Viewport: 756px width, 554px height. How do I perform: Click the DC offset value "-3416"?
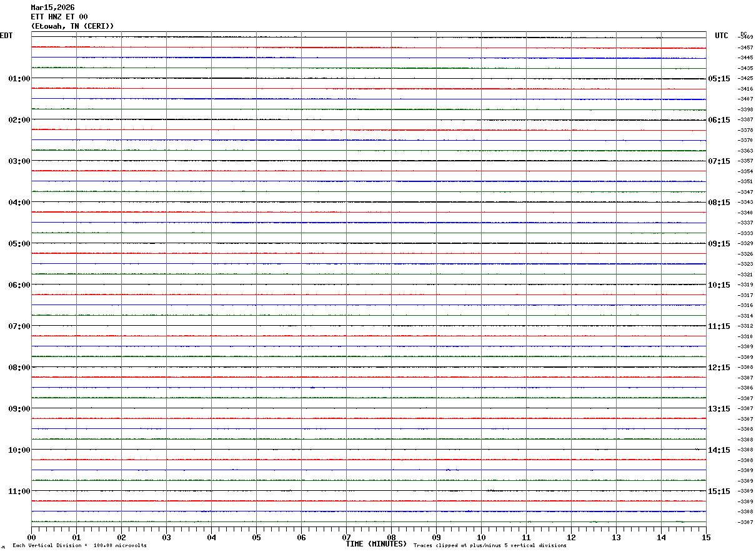pyautogui.click(x=745, y=89)
